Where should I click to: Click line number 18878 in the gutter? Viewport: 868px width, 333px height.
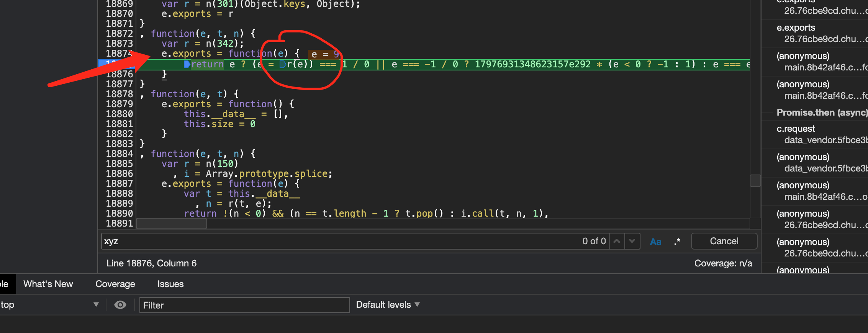[119, 94]
